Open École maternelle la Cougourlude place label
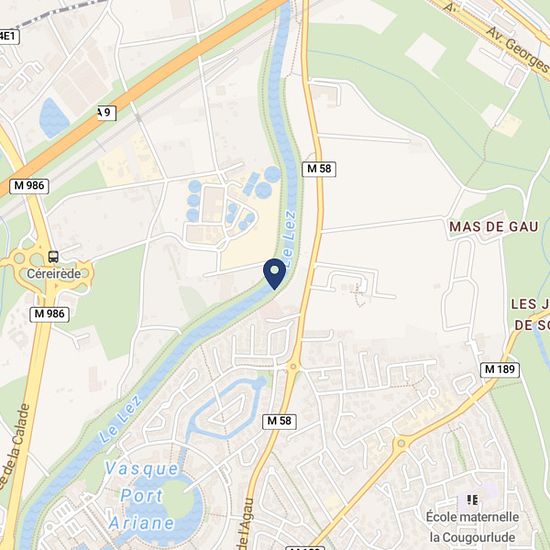 coord(472,527)
